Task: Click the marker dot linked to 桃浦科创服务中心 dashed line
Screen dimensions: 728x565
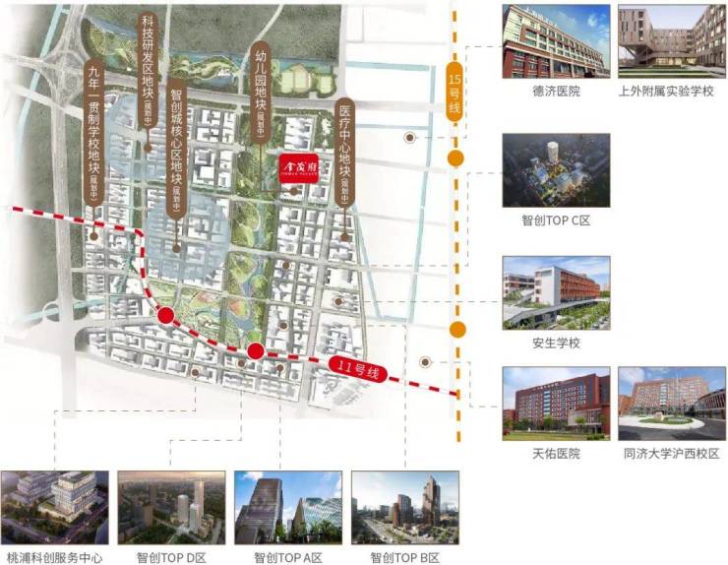Action: (x=196, y=372)
